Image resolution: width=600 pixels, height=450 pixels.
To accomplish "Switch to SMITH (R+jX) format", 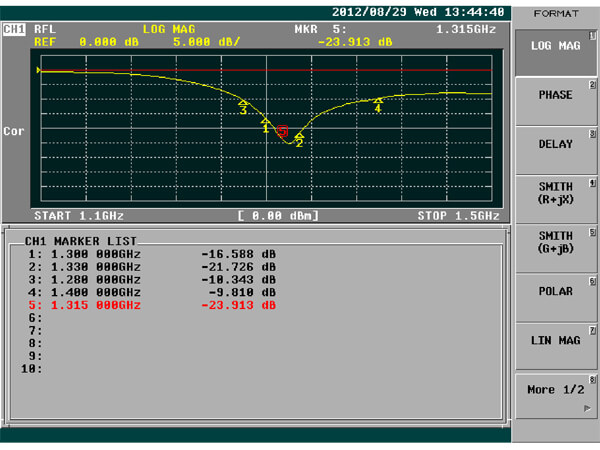I will click(x=555, y=199).
